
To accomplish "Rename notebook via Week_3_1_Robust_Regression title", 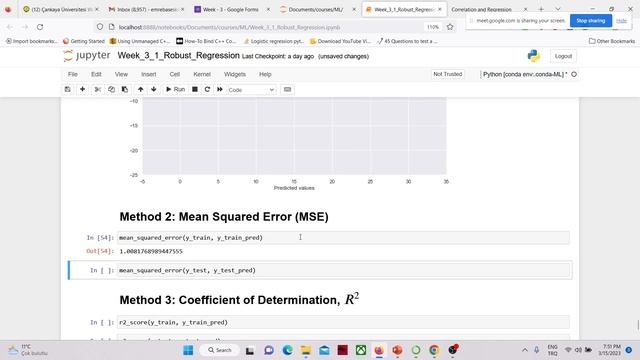I will [x=178, y=56].
